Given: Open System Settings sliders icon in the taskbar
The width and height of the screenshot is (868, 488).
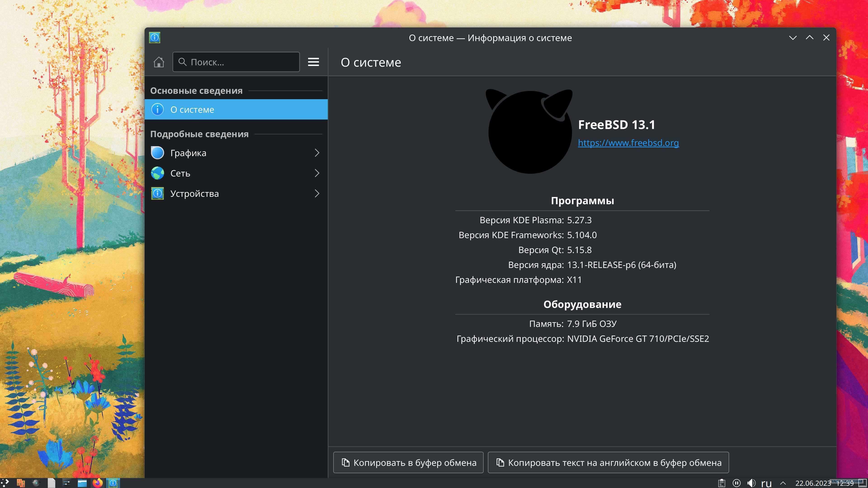Looking at the screenshot, I should click(67, 483).
